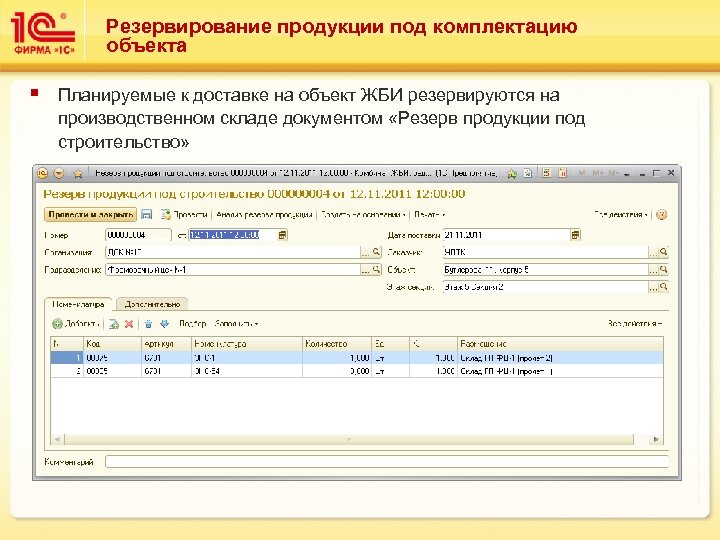Click the Дата поставки field 21.11.2011

point(506,235)
